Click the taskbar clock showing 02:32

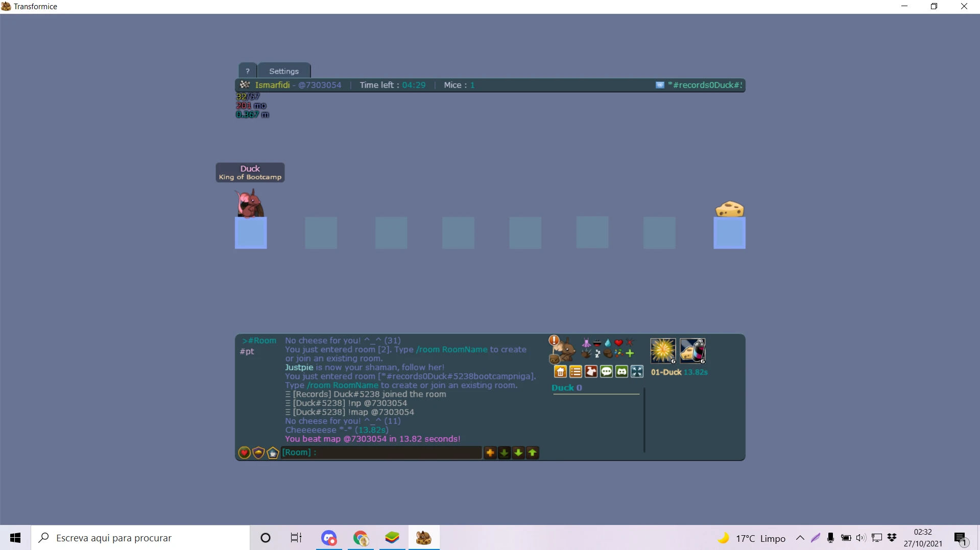point(923,538)
